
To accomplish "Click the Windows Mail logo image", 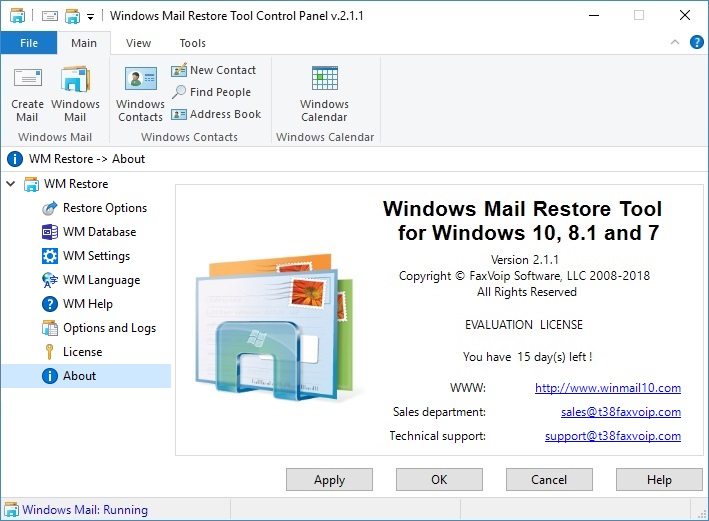I will point(274,328).
